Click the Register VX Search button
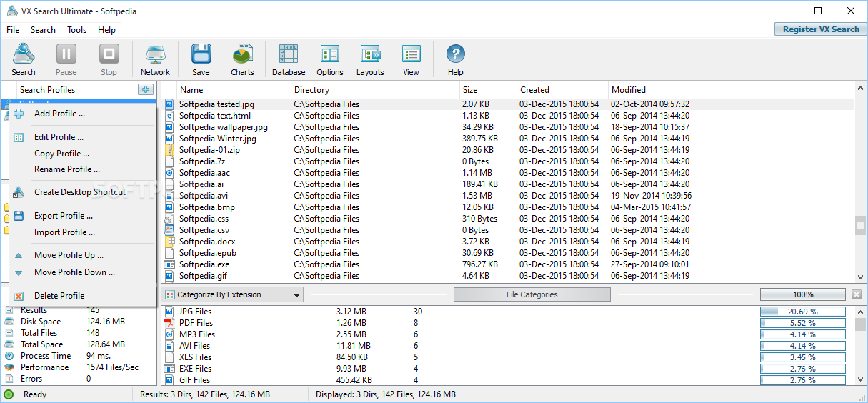868x403 pixels. (x=821, y=29)
